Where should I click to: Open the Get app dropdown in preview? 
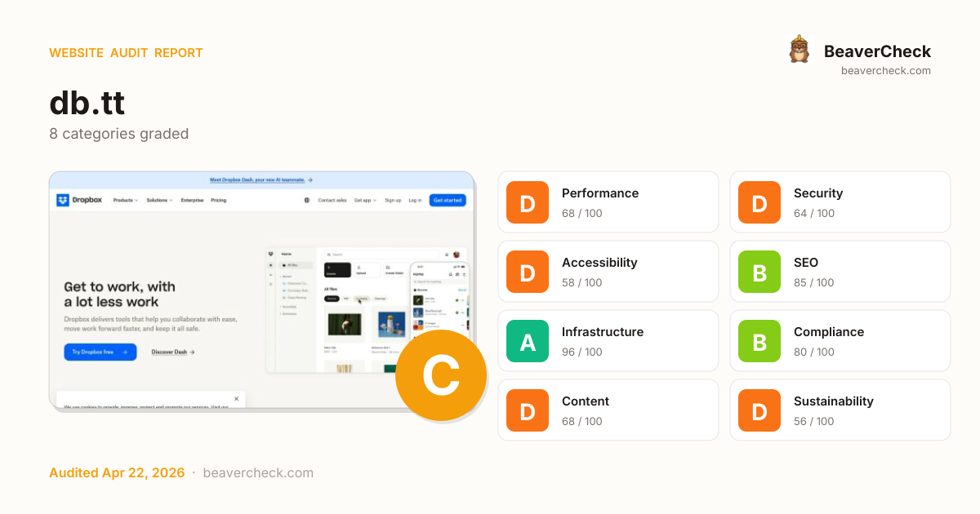[365, 200]
